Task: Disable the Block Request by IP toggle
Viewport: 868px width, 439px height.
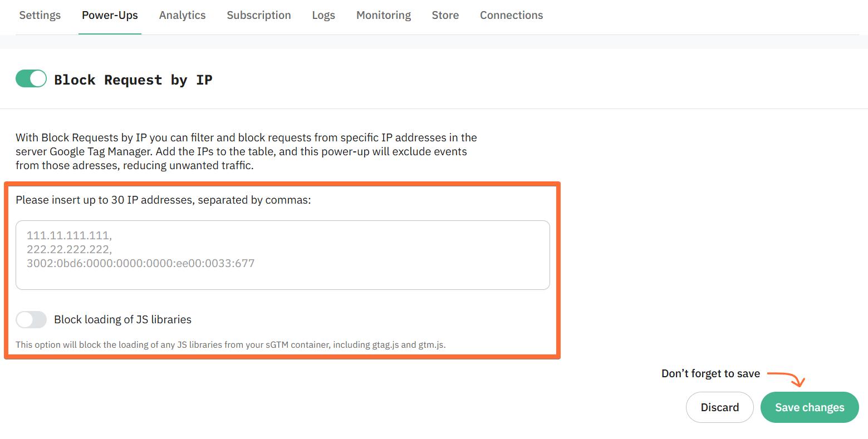Action: [x=31, y=79]
